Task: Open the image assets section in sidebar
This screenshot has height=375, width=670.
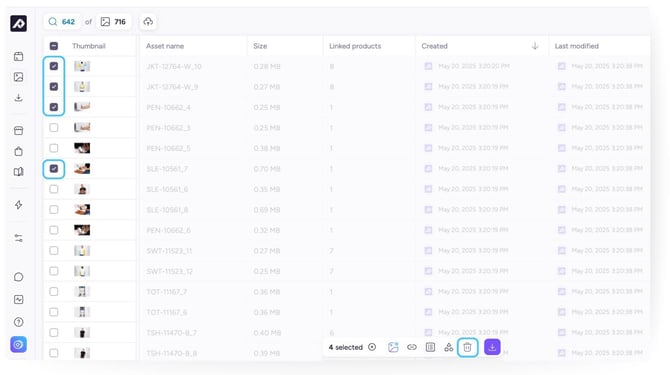Action: tap(18, 77)
